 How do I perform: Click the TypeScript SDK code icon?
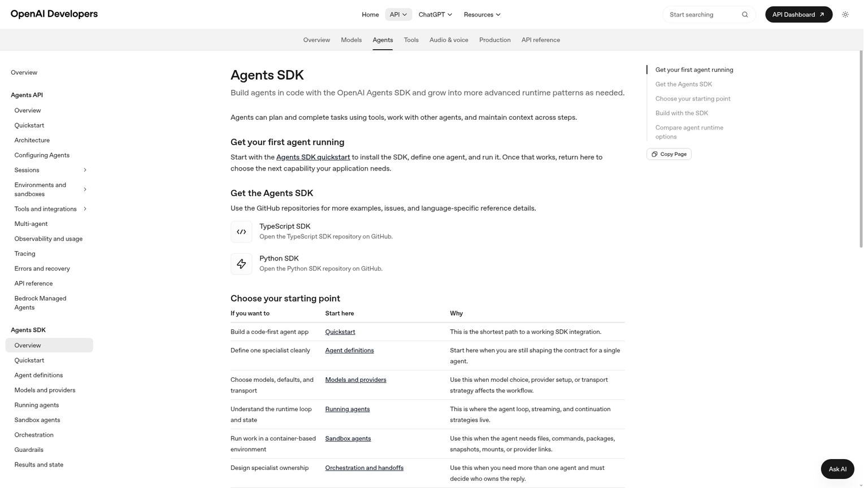pyautogui.click(x=241, y=232)
